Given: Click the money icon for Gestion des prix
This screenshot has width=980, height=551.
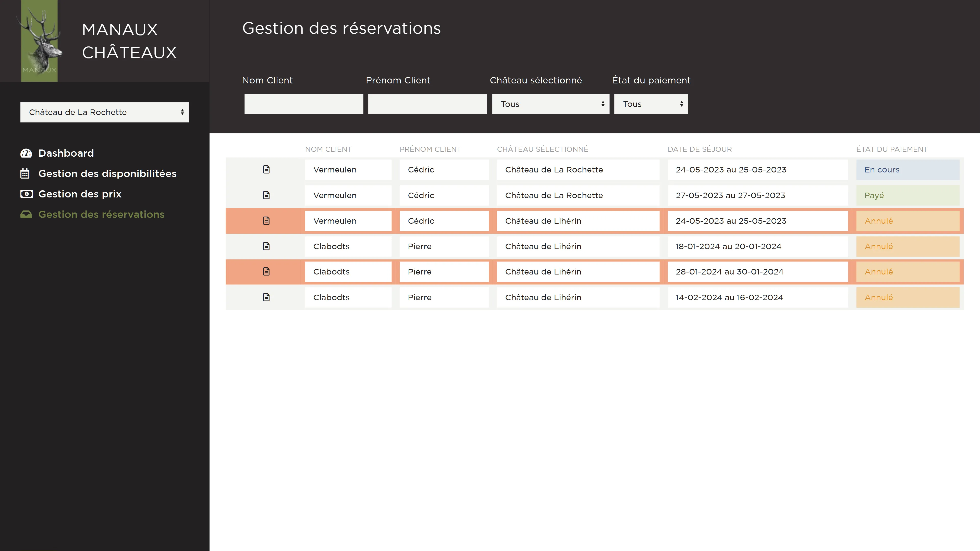Looking at the screenshot, I should [x=26, y=194].
